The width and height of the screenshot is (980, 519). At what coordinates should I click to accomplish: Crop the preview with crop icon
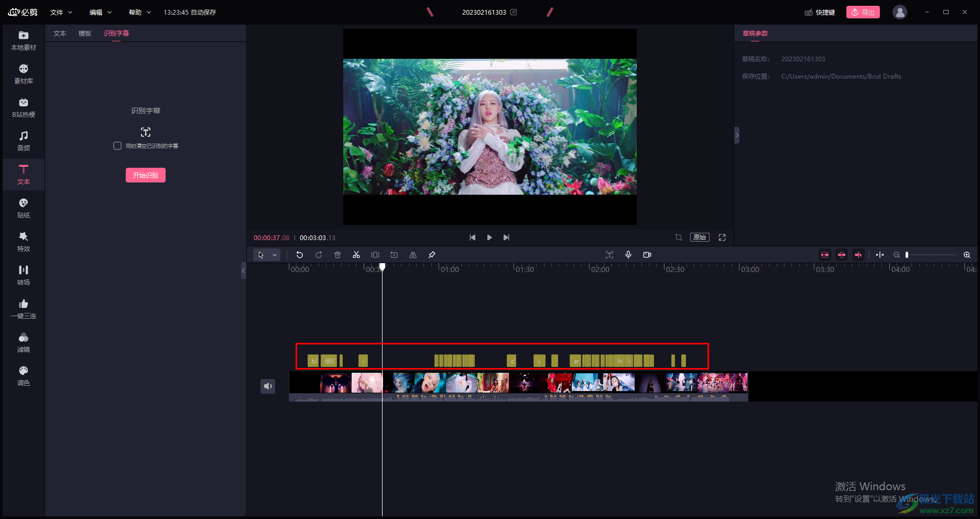pos(679,237)
